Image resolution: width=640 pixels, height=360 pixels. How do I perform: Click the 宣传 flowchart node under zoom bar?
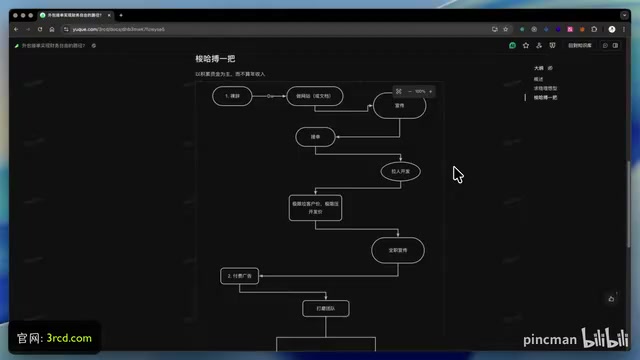click(x=400, y=106)
